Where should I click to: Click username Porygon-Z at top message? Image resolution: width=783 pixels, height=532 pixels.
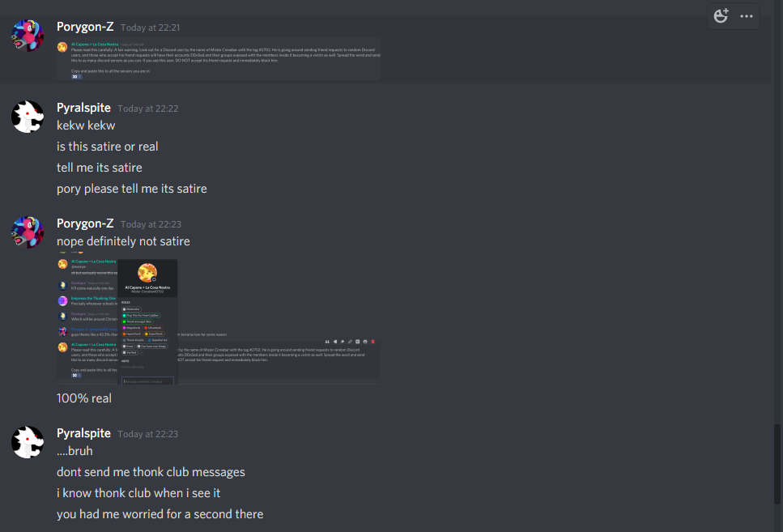85,27
